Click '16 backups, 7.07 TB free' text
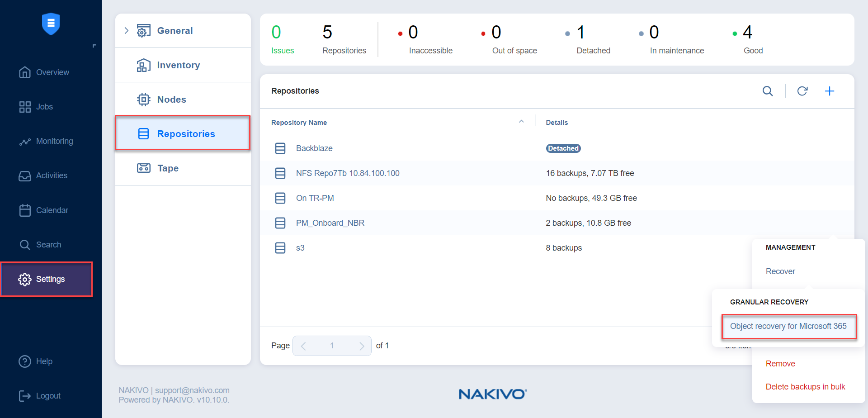This screenshot has width=868, height=418. (590, 173)
